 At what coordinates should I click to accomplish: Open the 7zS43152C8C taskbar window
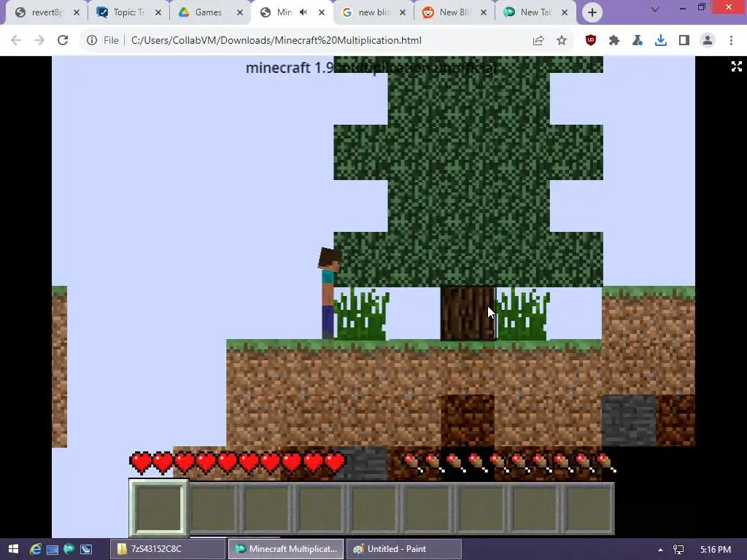[168, 549]
